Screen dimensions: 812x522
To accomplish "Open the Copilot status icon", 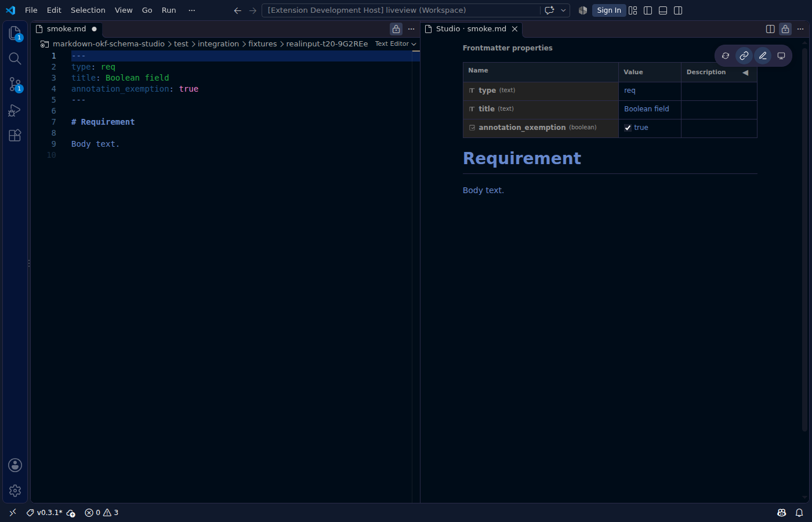I will [782, 513].
